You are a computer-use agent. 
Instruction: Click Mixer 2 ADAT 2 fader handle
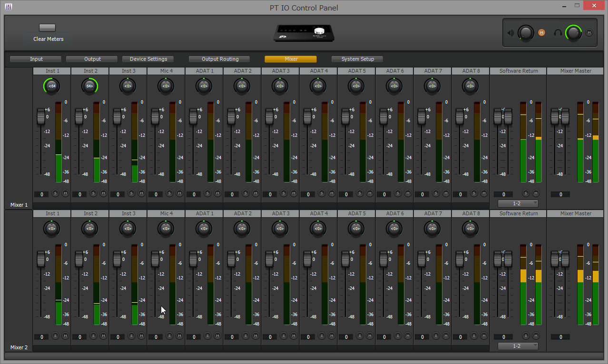231,259
